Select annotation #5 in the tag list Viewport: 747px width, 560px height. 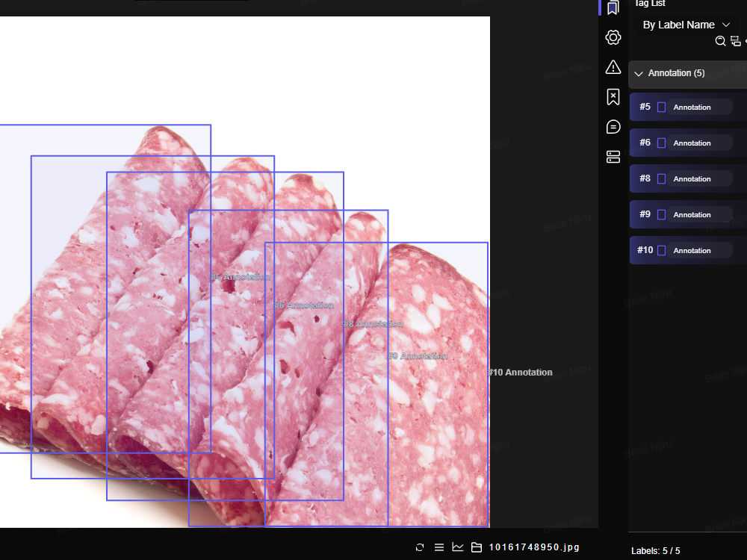[x=688, y=107]
